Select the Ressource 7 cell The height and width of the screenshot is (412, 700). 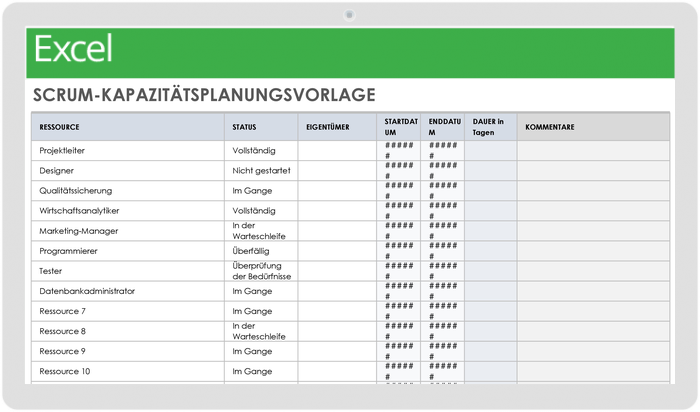pyautogui.click(x=128, y=312)
